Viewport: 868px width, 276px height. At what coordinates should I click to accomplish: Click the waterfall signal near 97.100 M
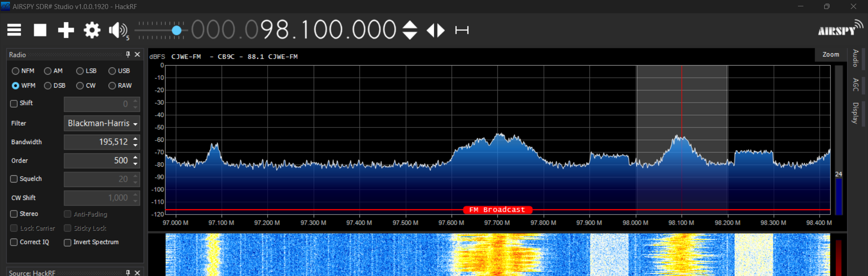213,254
